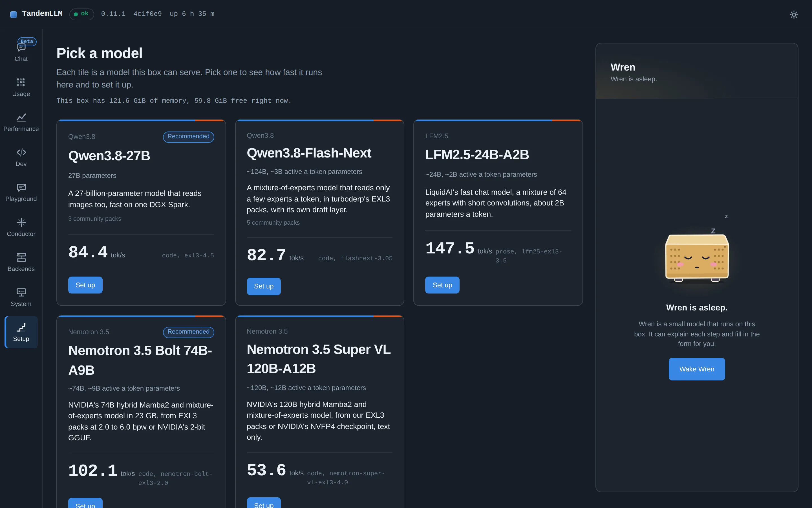The width and height of the screenshot is (812, 508).
Task: Select the Nemotron 3.5 Bolt 74B-A9B title
Action: [x=140, y=360]
